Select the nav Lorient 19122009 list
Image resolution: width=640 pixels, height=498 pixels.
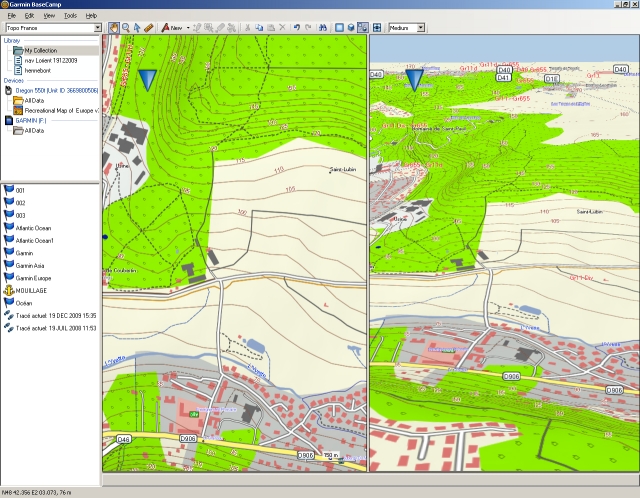51,60
